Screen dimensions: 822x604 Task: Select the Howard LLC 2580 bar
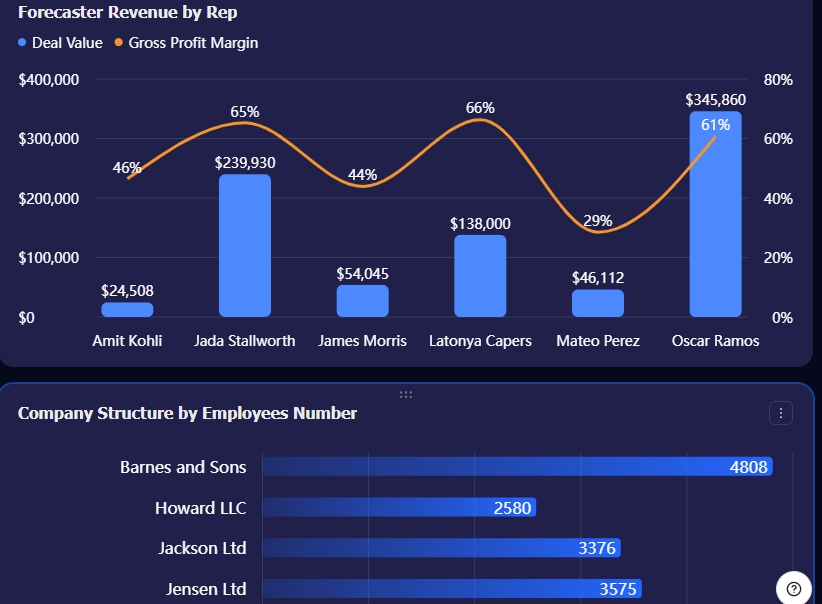[x=399, y=507]
